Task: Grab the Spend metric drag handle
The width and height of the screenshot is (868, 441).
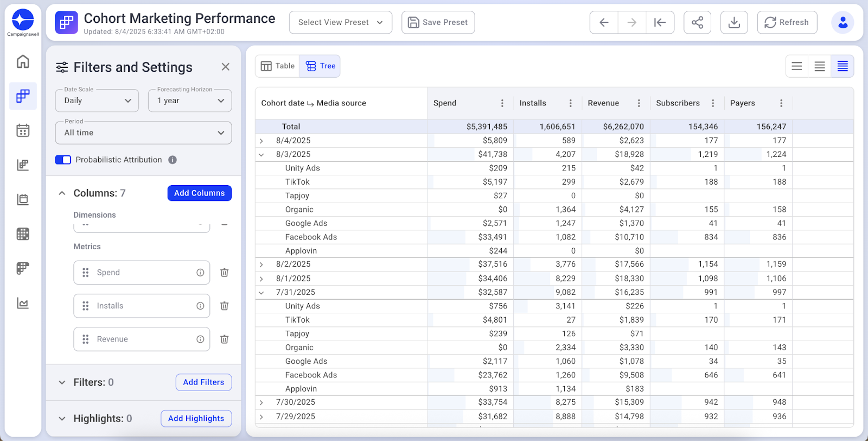Action: (85, 273)
